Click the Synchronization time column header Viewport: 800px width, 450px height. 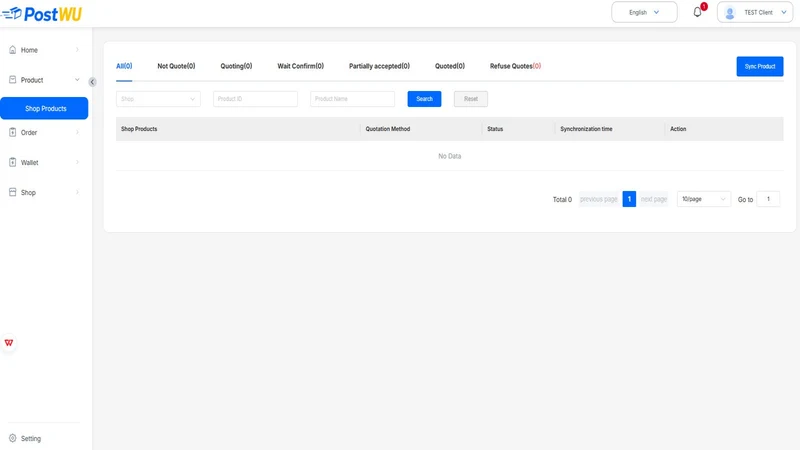(586, 129)
